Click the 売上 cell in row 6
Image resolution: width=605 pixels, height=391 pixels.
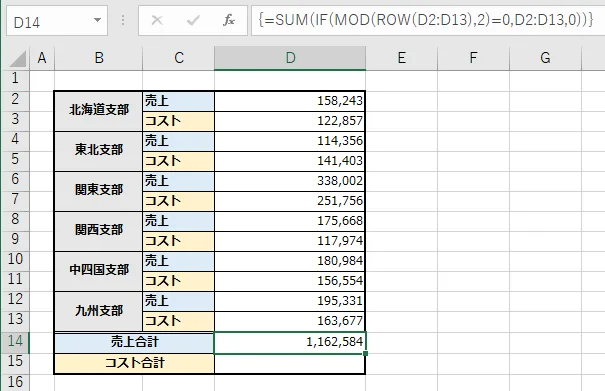coord(179,181)
